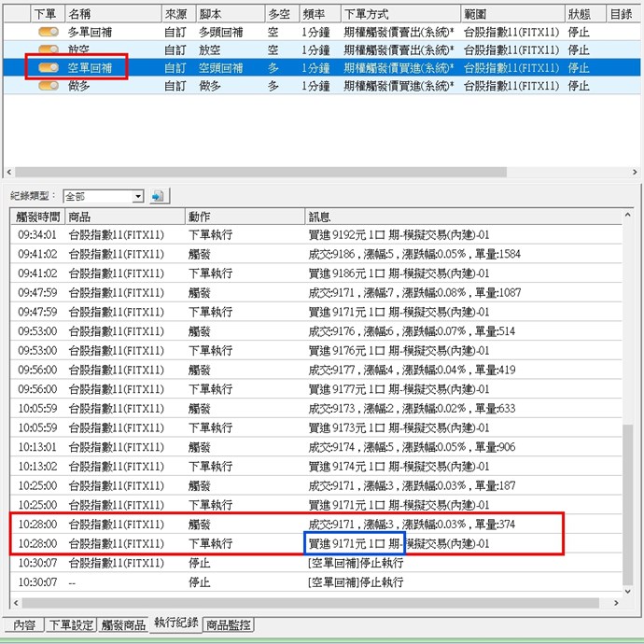Screen dimensions: 644x644
Task: Select the 多單回補 strategy row name
Action: click(x=90, y=32)
